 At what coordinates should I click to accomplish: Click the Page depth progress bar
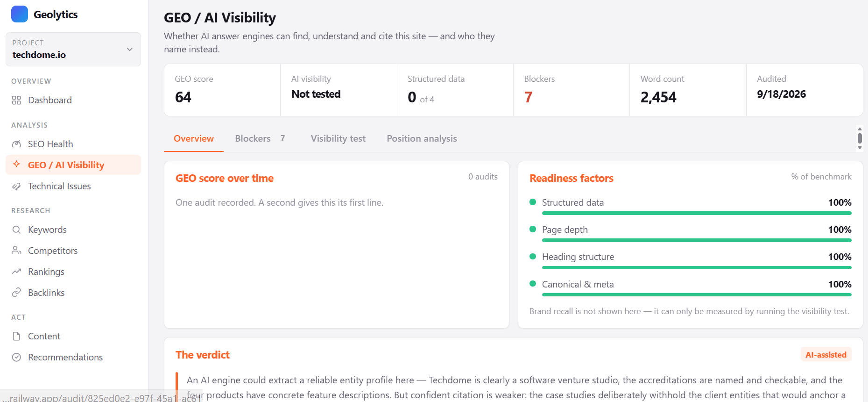[x=697, y=240]
